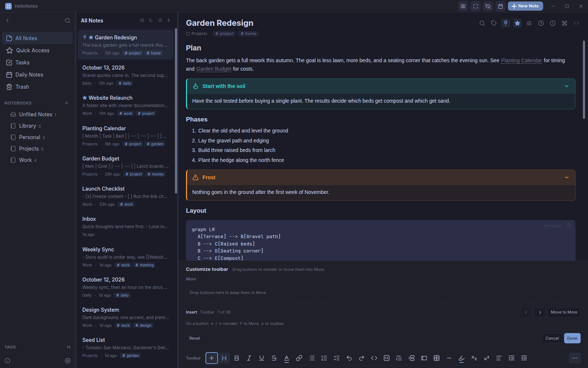
Task: Select the Insert plus toolbar button
Action: coord(212,358)
